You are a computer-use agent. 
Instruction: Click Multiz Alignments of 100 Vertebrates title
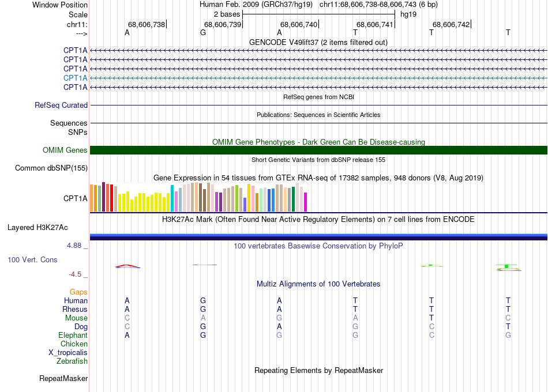pyautogui.click(x=318, y=284)
